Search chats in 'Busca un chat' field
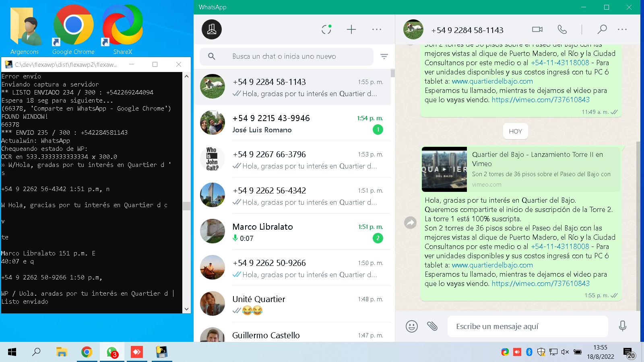This screenshot has width=644, height=362. 287,56
